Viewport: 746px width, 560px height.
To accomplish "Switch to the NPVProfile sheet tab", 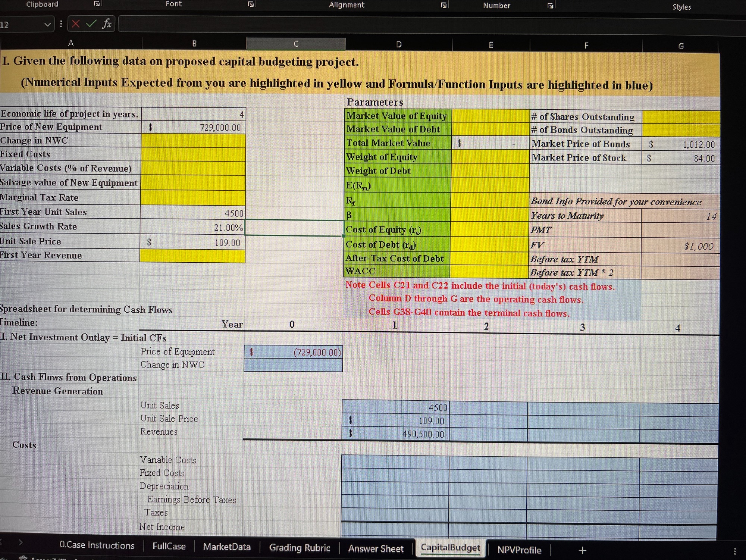I will [519, 550].
